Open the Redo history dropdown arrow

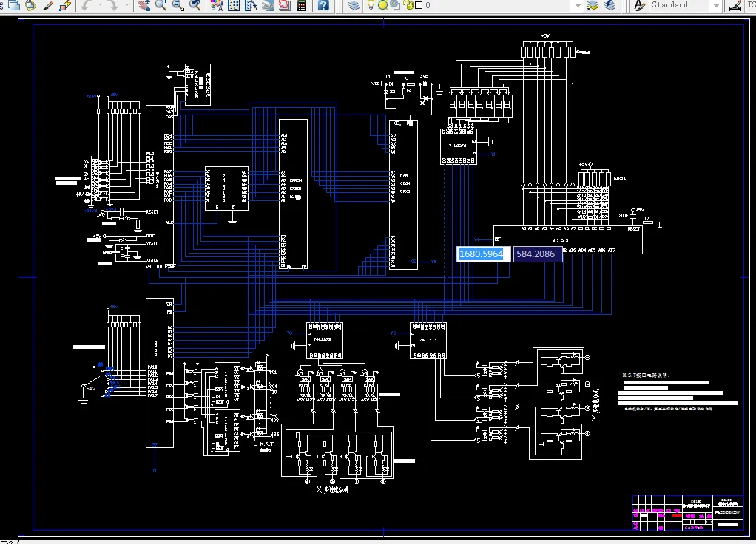126,5
